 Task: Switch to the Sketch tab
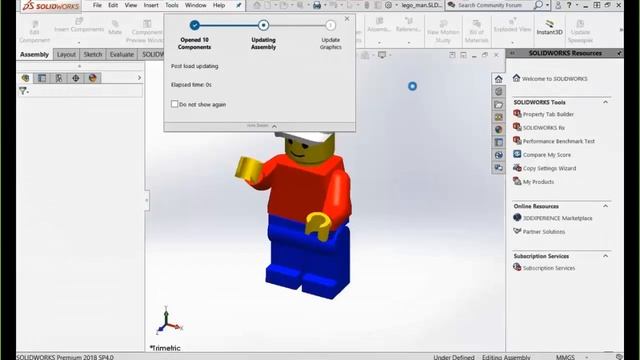tap(93, 54)
